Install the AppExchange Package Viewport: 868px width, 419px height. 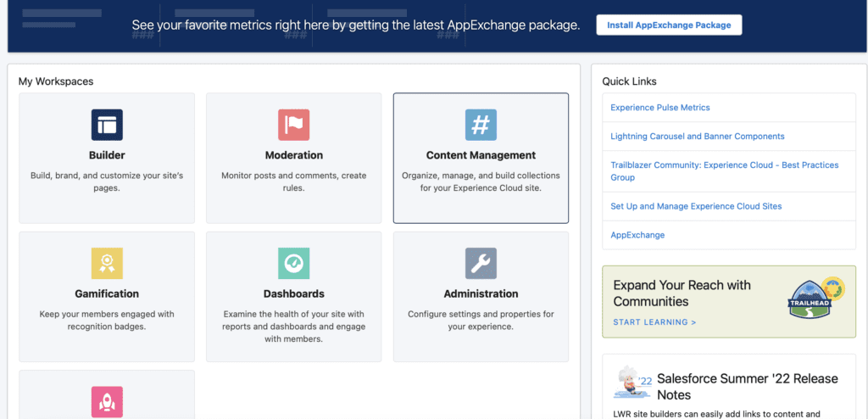click(669, 25)
